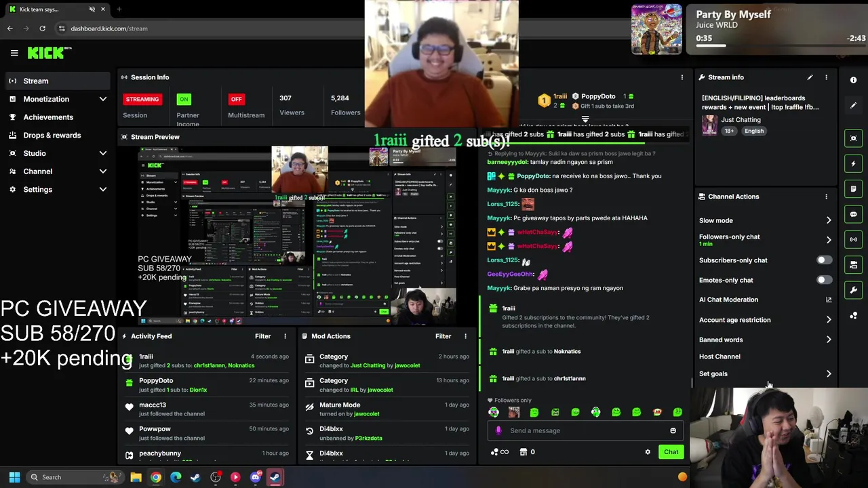This screenshot has height=488, width=868.
Task: Open the Activity Feed Filter
Action: tap(262, 336)
